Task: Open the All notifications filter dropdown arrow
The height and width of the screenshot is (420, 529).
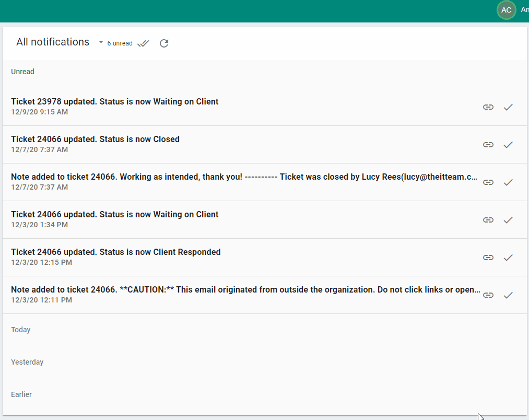Action: click(101, 42)
